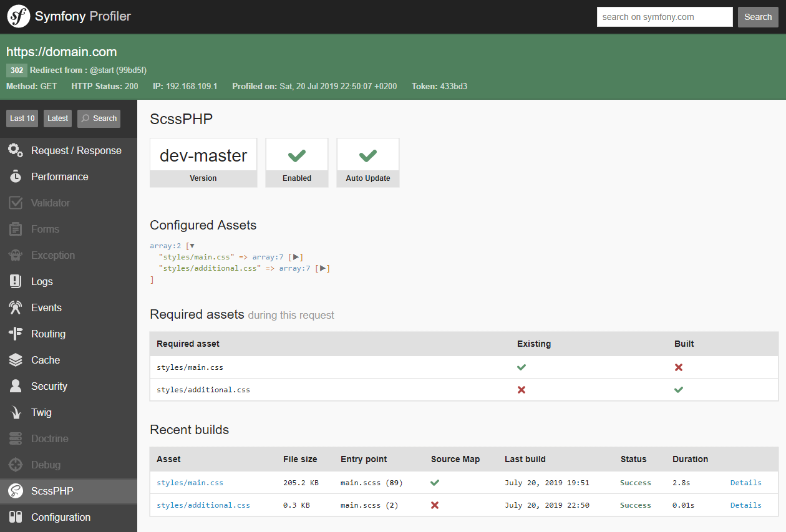
Task: Click Source Map cross in additional.css build row
Action: [435, 505]
